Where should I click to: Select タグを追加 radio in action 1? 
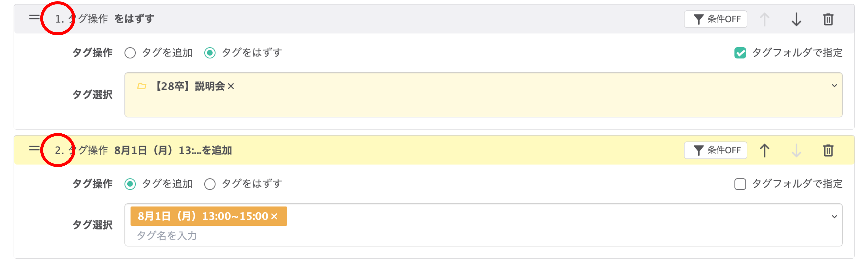coord(130,53)
